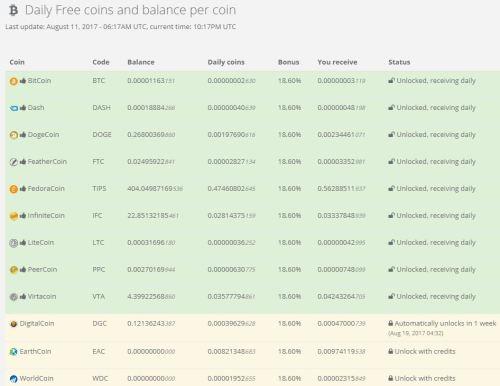Click DigitalCoin automatically unlocks status text

(x=445, y=323)
